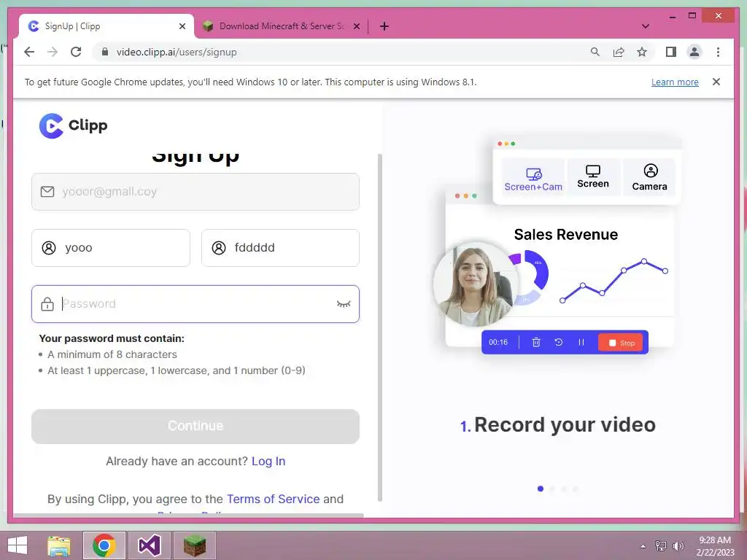Open Minecraft from taskbar
The width and height of the screenshot is (747, 560).
tap(194, 545)
